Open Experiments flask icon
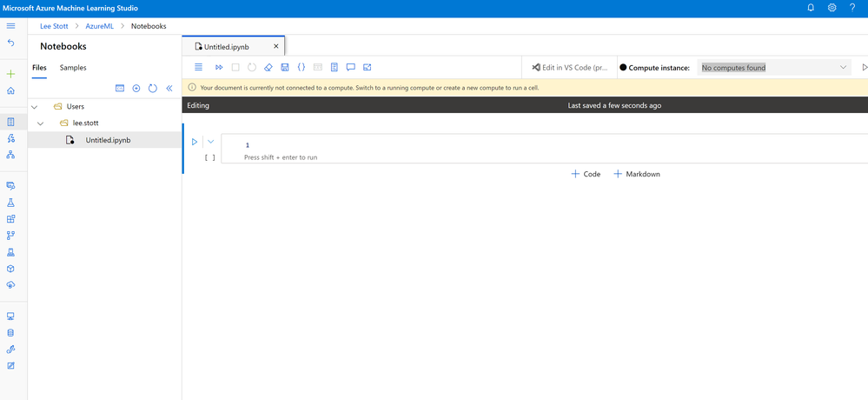Viewport: 868px width, 400px height. (x=10, y=203)
